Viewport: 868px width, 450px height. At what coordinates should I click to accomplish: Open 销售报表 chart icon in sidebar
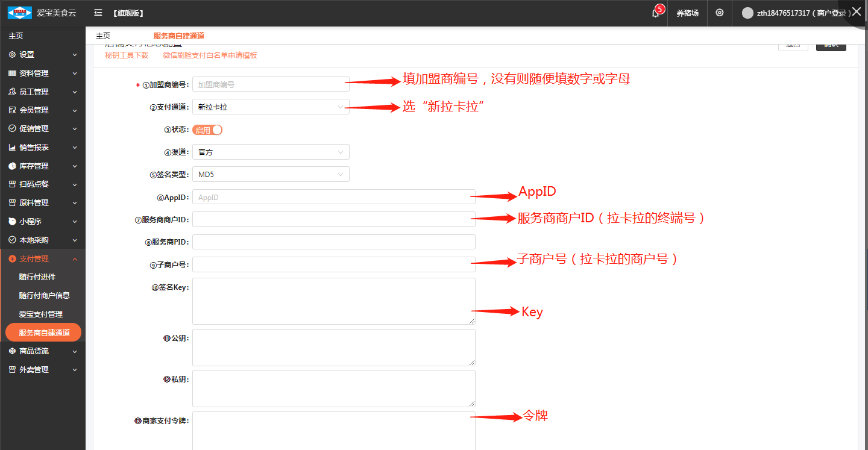click(12, 148)
